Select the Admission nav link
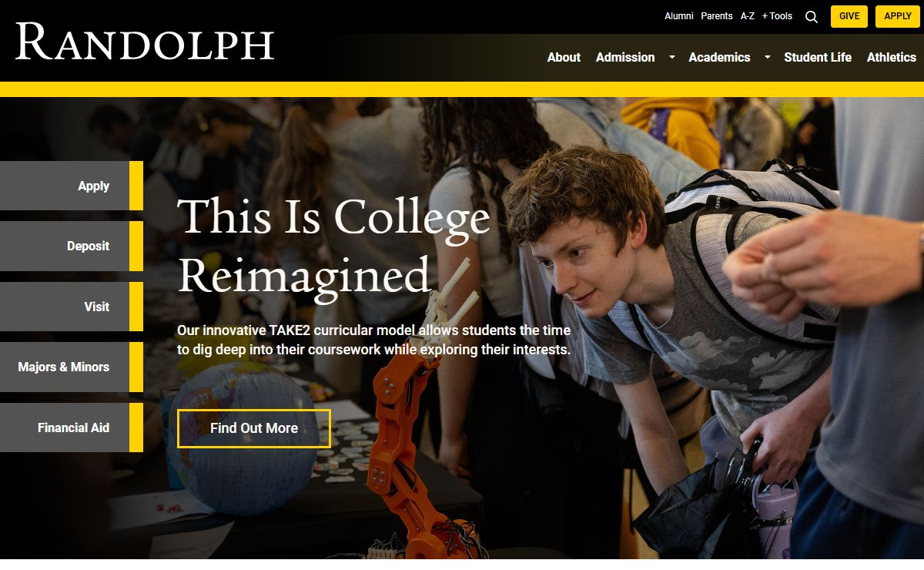The image size is (924, 570). [625, 57]
